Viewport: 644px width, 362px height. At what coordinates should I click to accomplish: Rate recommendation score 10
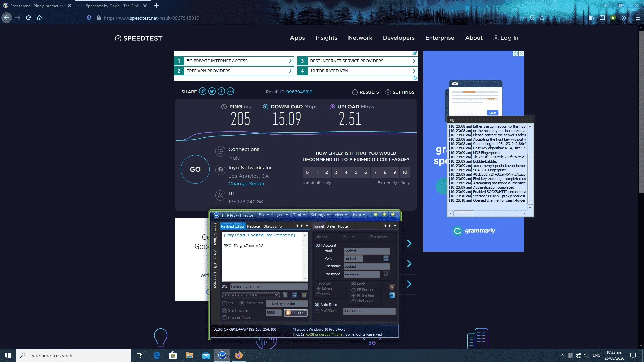405,172
